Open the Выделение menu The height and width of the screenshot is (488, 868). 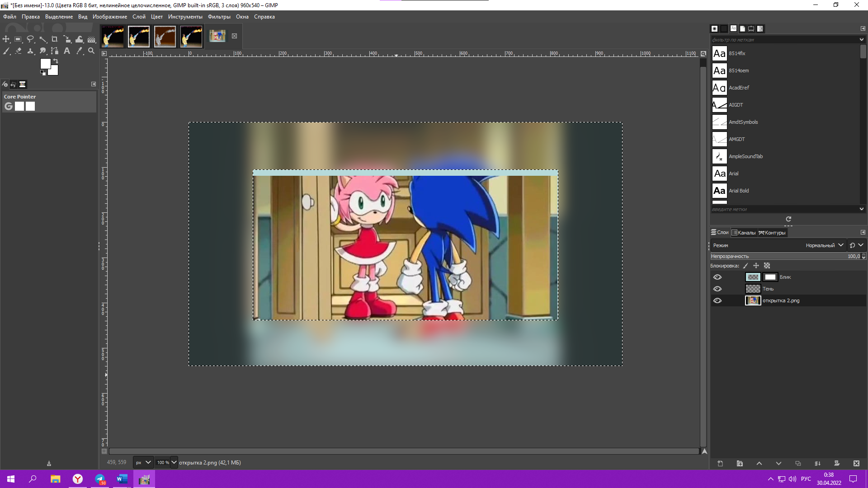tap(59, 17)
